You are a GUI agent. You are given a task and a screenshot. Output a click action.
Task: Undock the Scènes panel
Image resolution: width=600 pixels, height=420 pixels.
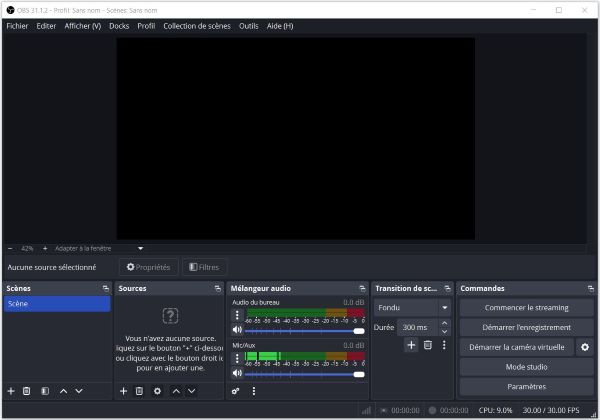click(106, 288)
